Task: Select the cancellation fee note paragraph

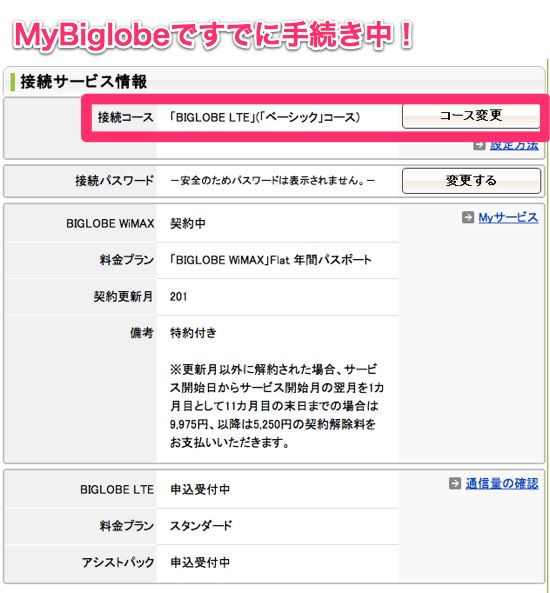Action: pyautogui.click(x=277, y=405)
